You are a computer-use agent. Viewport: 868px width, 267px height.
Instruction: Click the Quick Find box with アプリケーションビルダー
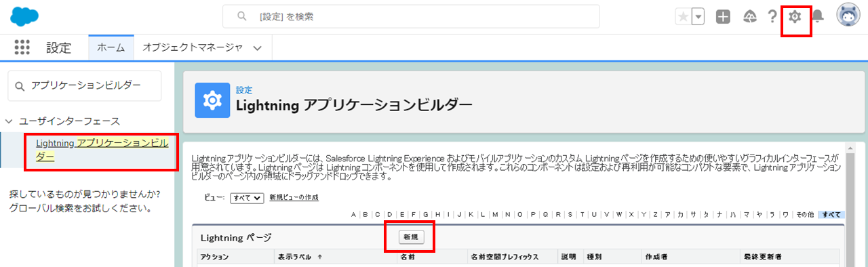(x=85, y=86)
